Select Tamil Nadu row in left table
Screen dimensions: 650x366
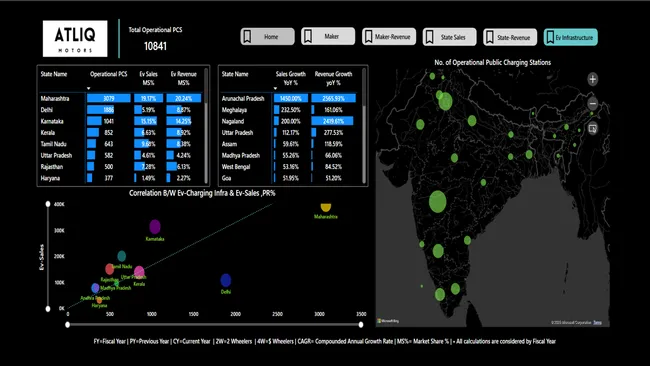click(121, 144)
